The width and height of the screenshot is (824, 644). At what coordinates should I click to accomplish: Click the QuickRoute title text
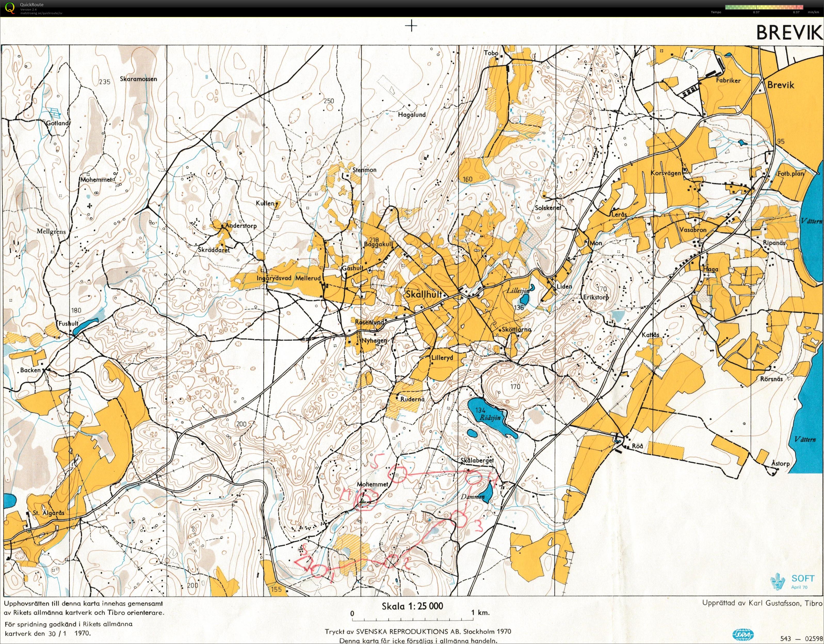click(x=32, y=5)
